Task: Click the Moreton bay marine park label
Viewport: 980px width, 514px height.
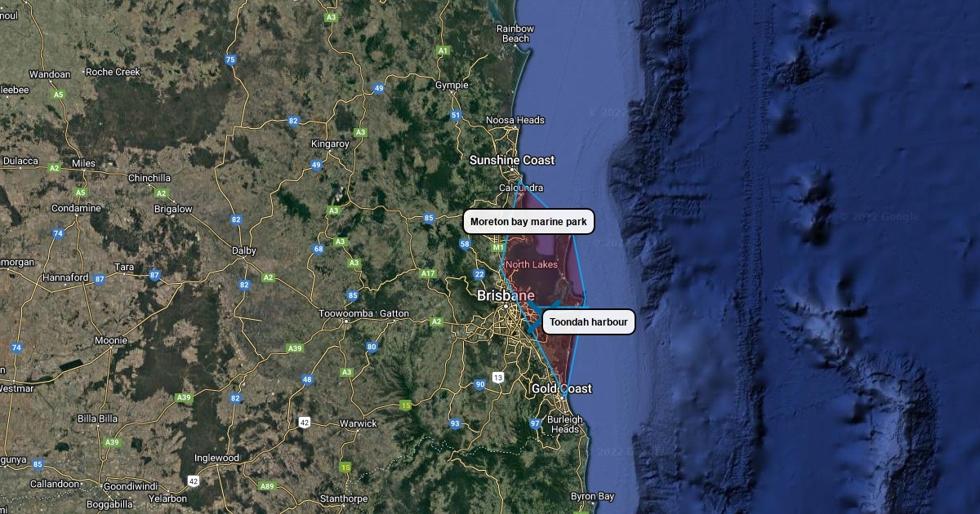Action: point(528,222)
